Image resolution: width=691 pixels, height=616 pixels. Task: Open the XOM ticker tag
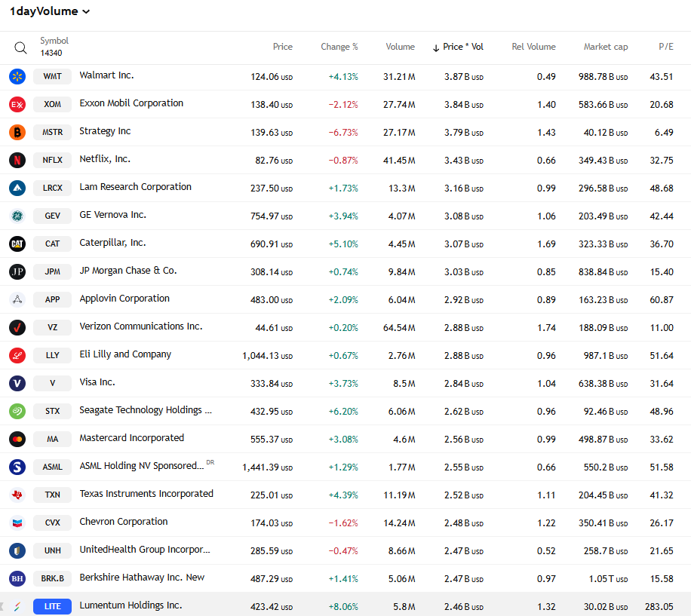click(x=53, y=104)
